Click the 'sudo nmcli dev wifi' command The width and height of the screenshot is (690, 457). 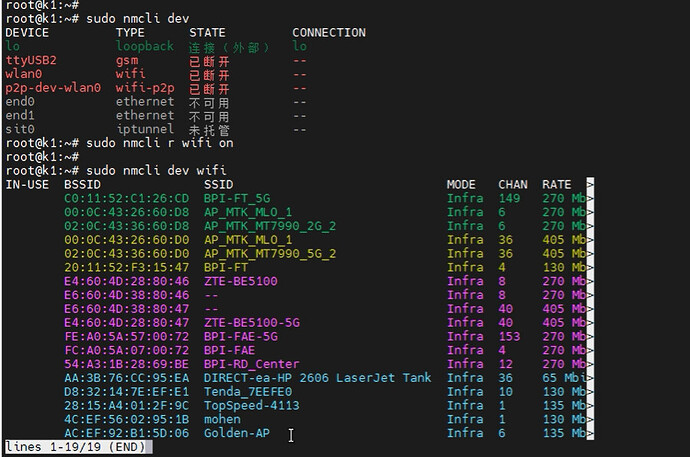pos(156,171)
